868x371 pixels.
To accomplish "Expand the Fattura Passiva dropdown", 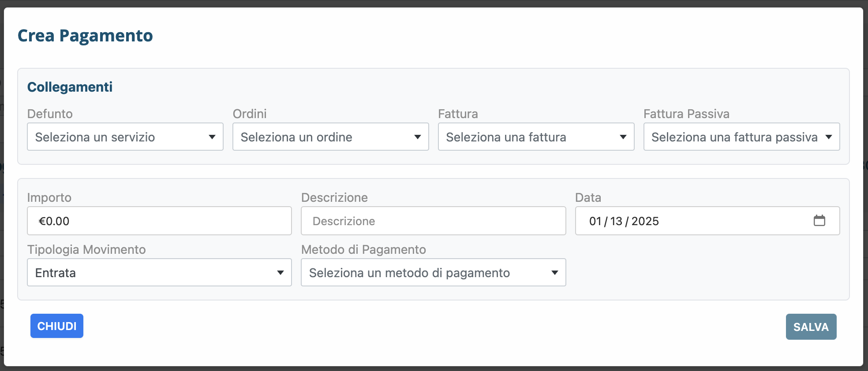I will click(x=741, y=137).
